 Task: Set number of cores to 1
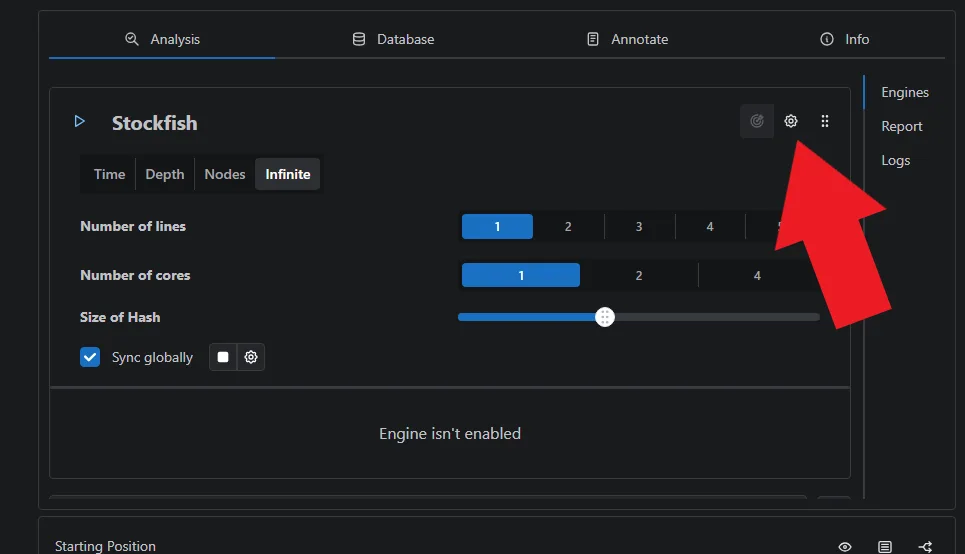[521, 275]
